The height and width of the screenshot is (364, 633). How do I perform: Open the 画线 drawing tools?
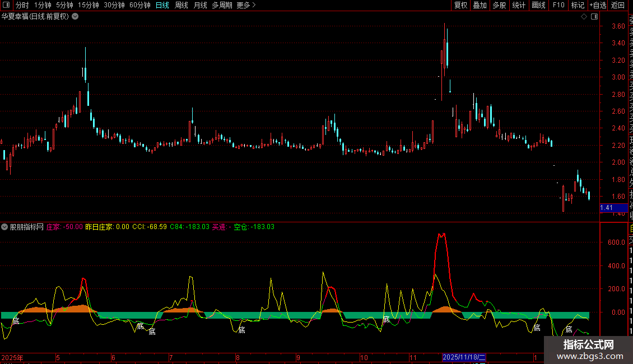[538, 5]
